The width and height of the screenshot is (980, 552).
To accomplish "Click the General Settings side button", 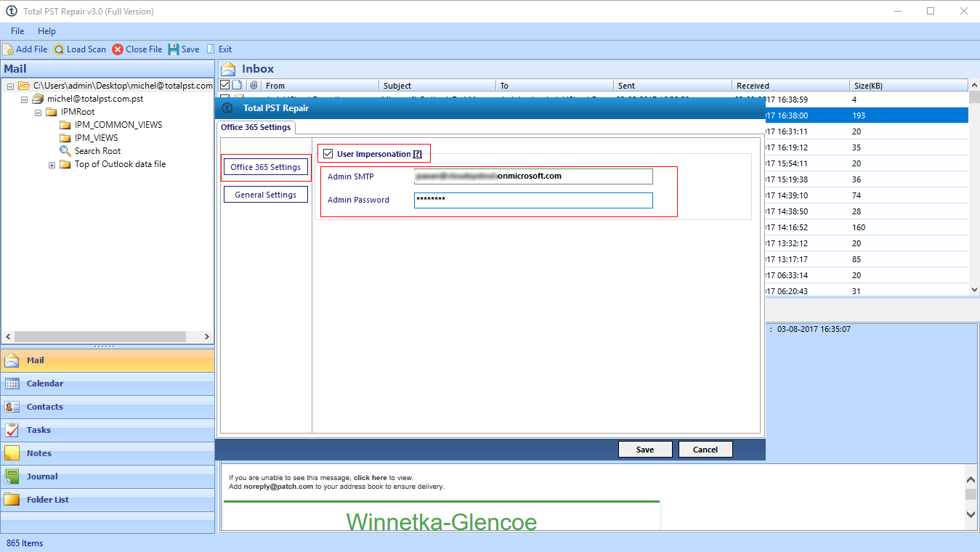I will [265, 195].
